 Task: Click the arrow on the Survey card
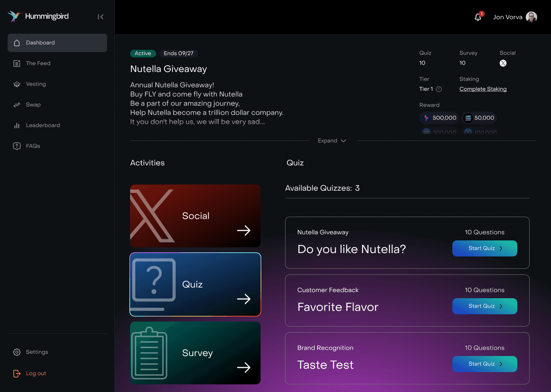click(244, 367)
